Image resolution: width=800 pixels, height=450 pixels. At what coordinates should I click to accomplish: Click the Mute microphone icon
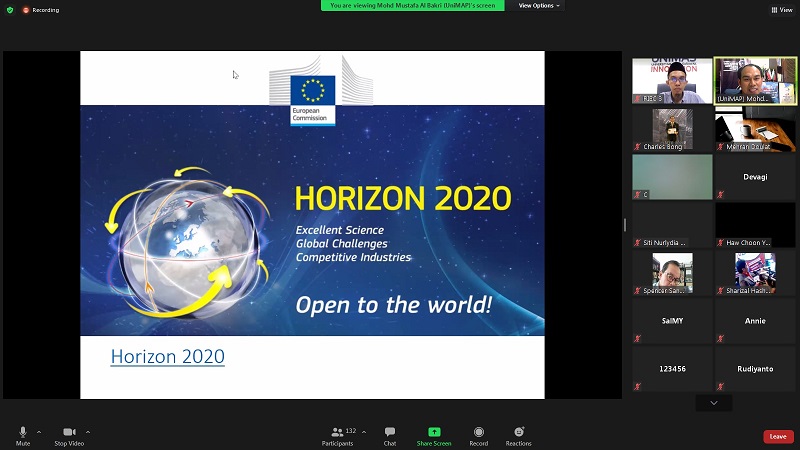tap(22, 432)
